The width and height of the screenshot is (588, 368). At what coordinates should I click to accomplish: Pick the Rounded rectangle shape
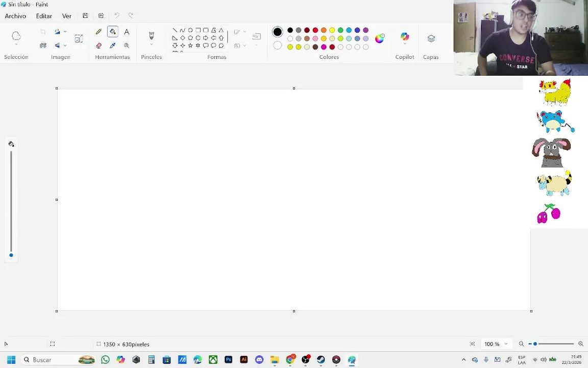(206, 30)
